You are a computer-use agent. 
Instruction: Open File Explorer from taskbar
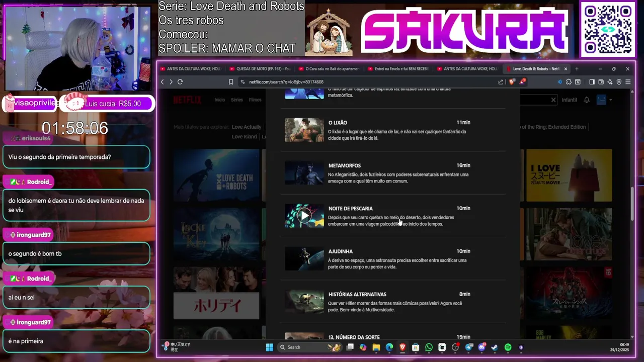click(376, 347)
